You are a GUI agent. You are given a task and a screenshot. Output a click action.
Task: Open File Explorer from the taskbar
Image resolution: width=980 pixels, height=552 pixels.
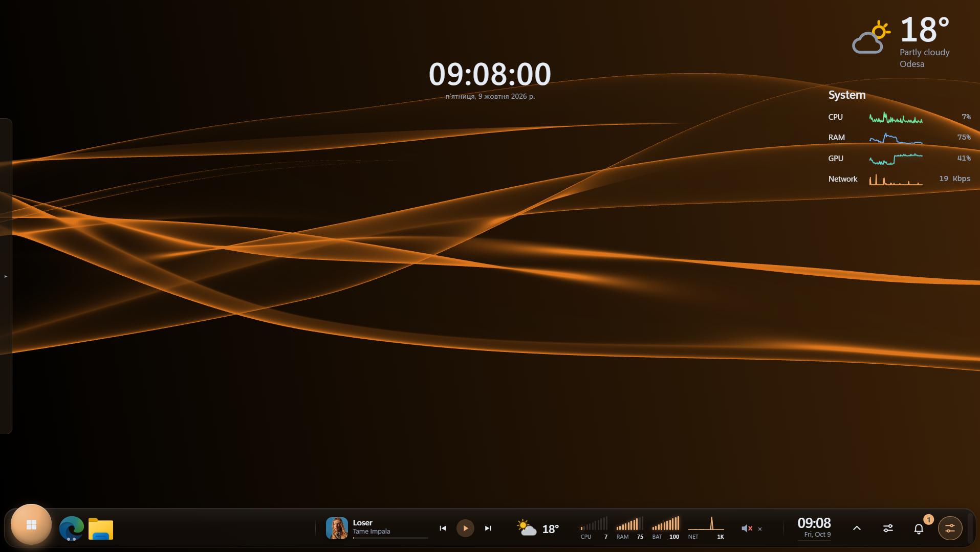(101, 528)
